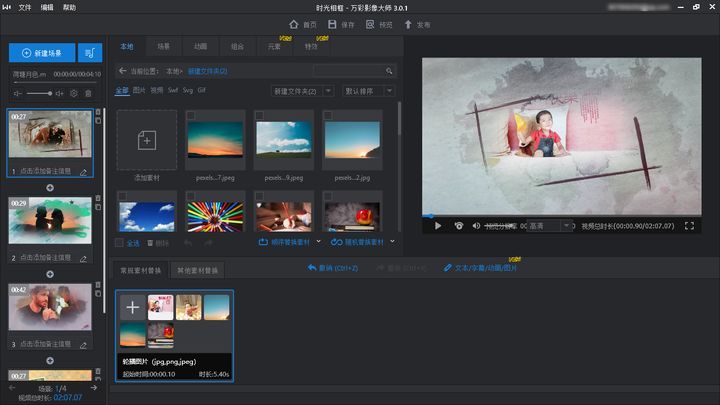This screenshot has height=405, width=720.
Task: Click the 保存 save disk icon
Action: 332,24
